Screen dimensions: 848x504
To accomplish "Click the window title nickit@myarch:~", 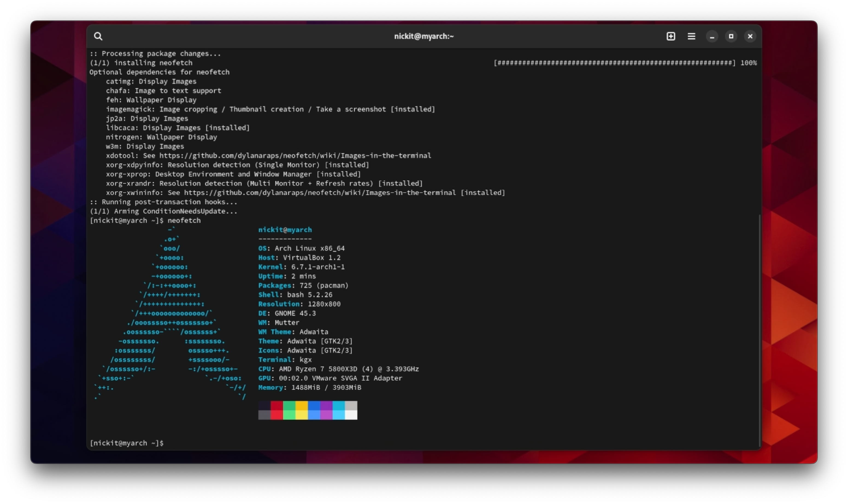I will click(424, 36).
